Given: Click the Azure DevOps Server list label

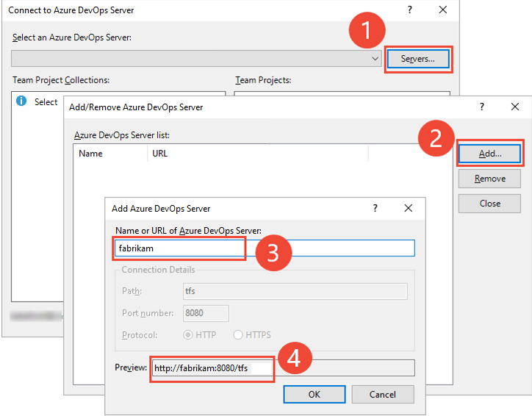Looking at the screenshot, I should tap(122, 135).
